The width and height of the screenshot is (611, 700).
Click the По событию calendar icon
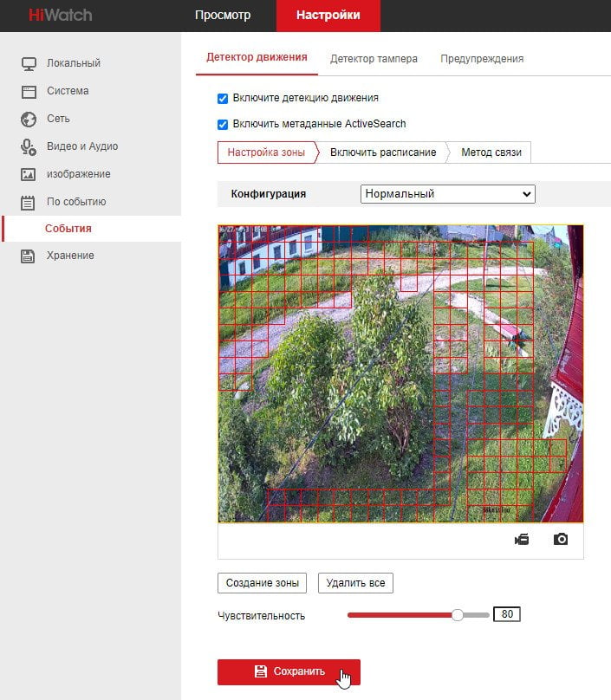pos(28,203)
